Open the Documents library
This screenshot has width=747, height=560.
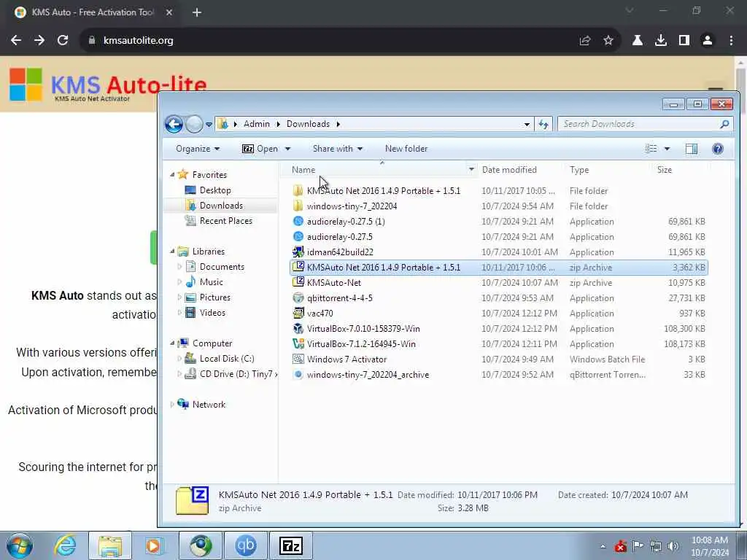click(x=222, y=267)
